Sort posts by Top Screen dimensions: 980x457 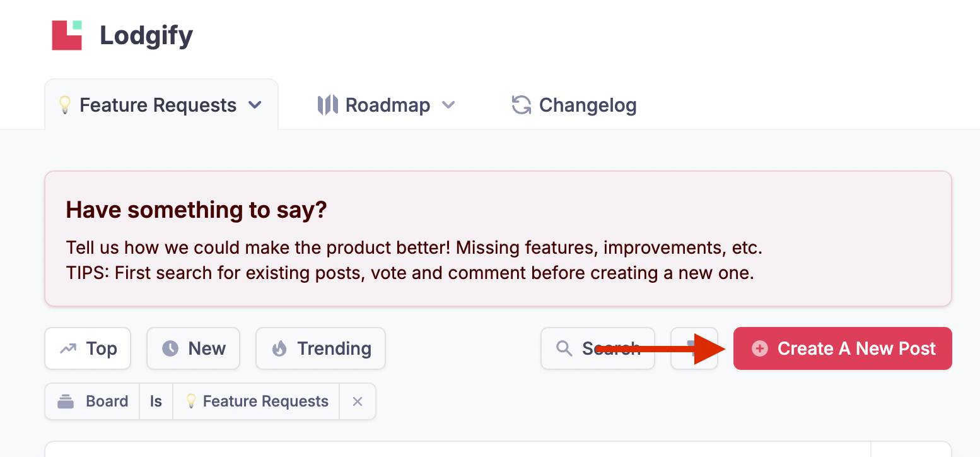pos(88,348)
